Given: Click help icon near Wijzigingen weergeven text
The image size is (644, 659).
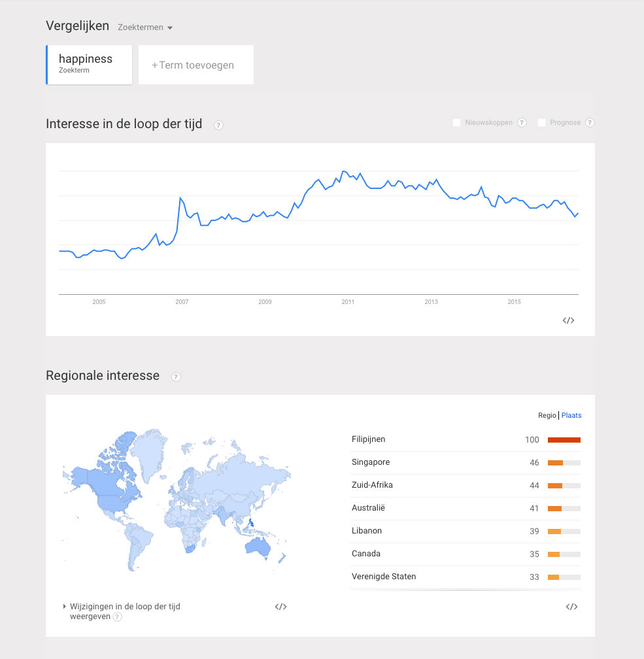Looking at the screenshot, I should click(x=117, y=617).
